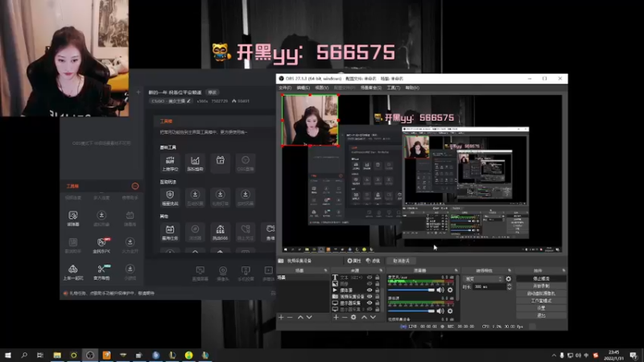The width and height of the screenshot is (644, 362).
Task: Open Tools menu in OBS
Action: 393,88
